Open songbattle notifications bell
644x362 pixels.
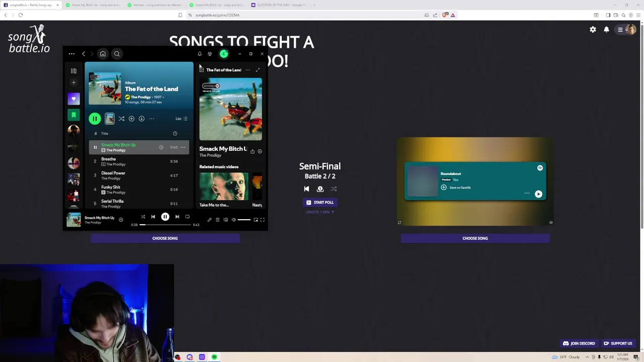click(x=606, y=30)
